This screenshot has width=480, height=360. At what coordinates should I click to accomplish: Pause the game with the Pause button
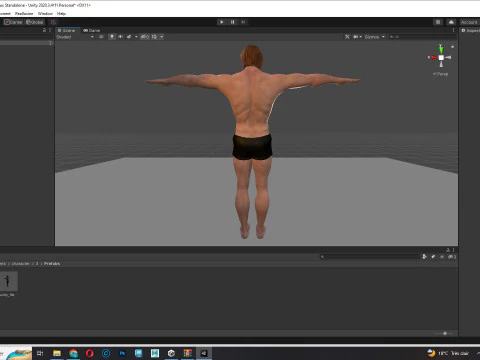click(232, 22)
